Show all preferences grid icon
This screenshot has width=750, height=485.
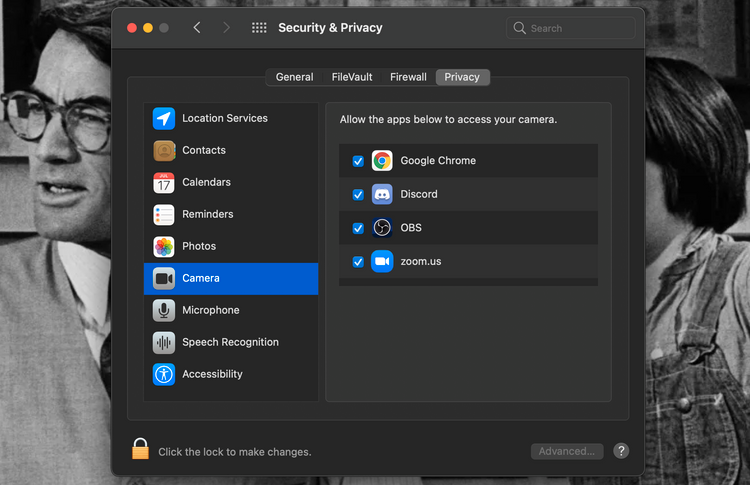[259, 28]
